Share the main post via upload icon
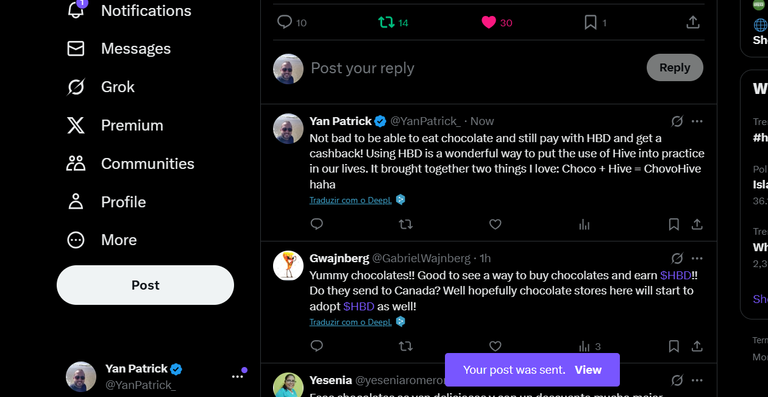 pos(693,23)
